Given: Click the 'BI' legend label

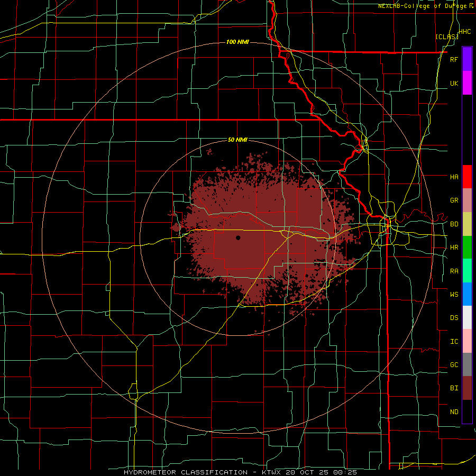Looking at the screenshot, I should pyautogui.click(x=454, y=388).
